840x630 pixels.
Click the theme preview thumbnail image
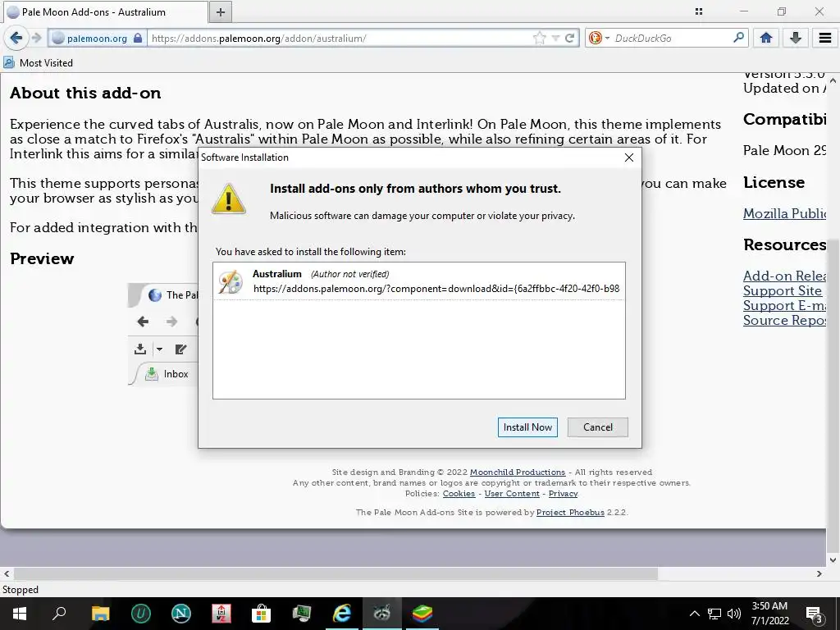coord(163,335)
